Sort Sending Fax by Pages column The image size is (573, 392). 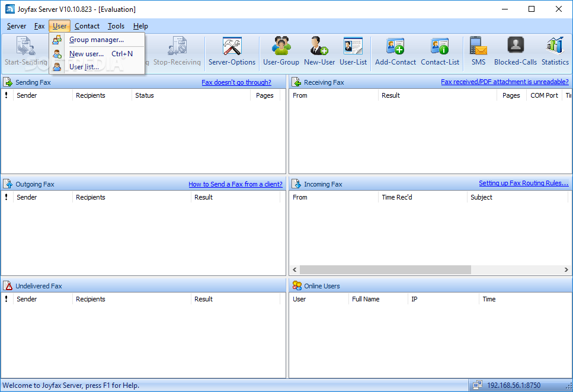(265, 95)
